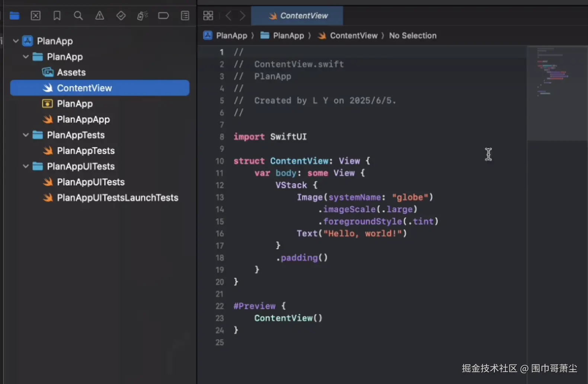Click the #Preview macro line
The image size is (588, 384).
260,306
